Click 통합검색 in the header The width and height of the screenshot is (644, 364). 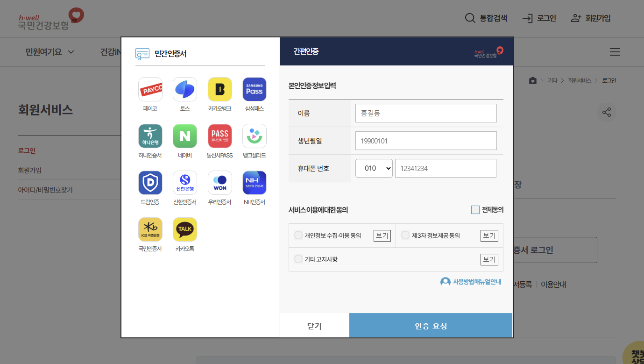pos(486,18)
